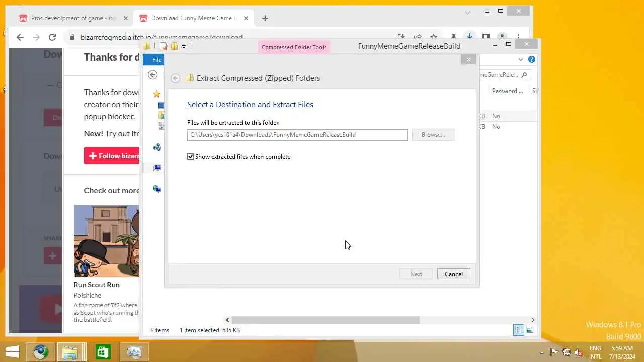Image resolution: width=644 pixels, height=362 pixels.
Task: Switch Explorer to Large icons view
Action: coord(530,330)
